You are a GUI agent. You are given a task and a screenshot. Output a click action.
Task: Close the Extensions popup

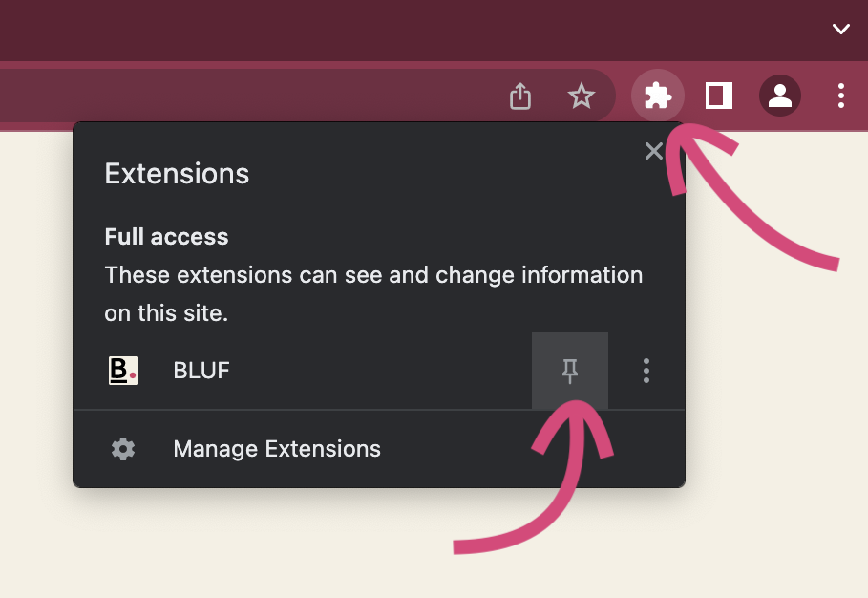[x=653, y=151]
